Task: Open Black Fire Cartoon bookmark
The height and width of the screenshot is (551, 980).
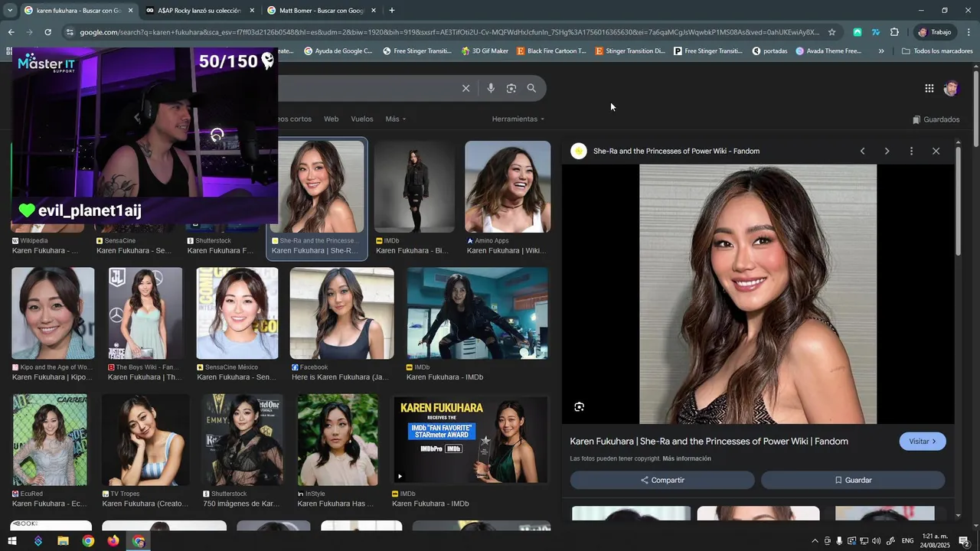Action: pyautogui.click(x=551, y=51)
